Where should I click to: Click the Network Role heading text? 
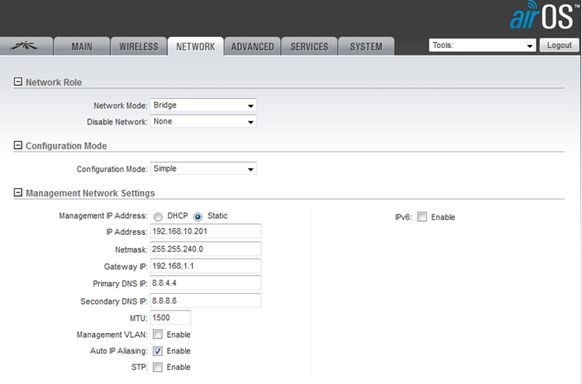pos(54,82)
